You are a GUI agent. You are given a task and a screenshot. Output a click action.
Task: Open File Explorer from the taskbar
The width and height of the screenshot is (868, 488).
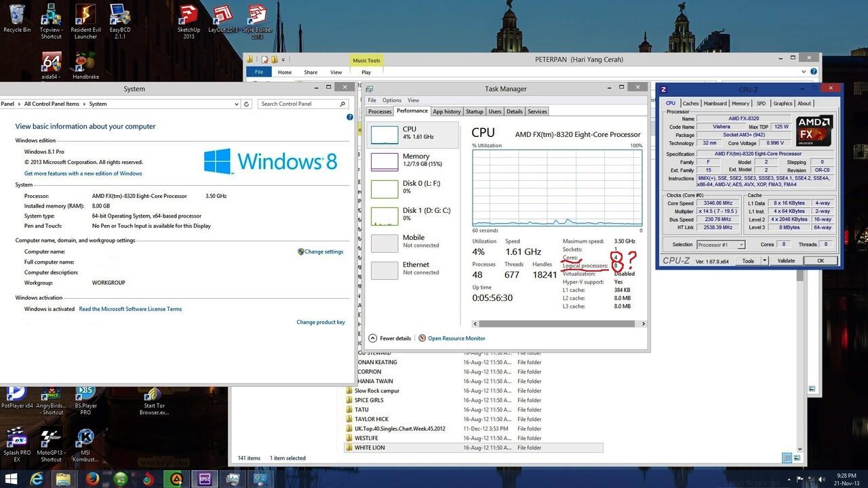point(64,479)
